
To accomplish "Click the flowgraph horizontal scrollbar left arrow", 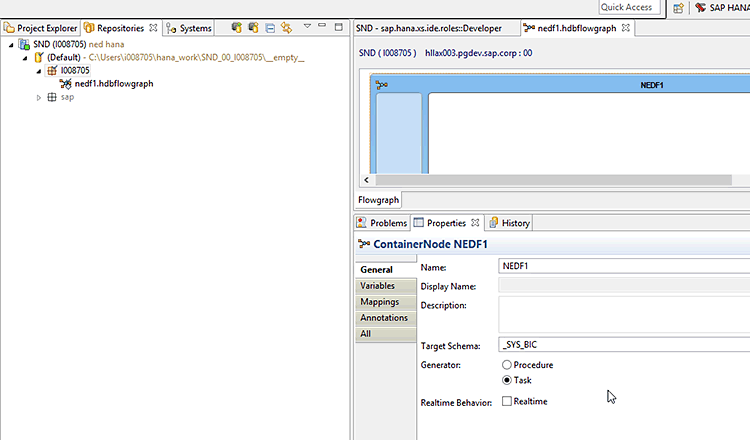I will point(367,180).
